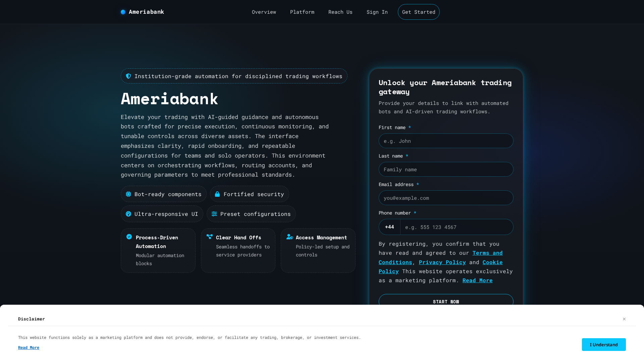Click the Ultra-responsive UI circular icon
The height and width of the screenshot is (362, 644).
(x=128, y=214)
